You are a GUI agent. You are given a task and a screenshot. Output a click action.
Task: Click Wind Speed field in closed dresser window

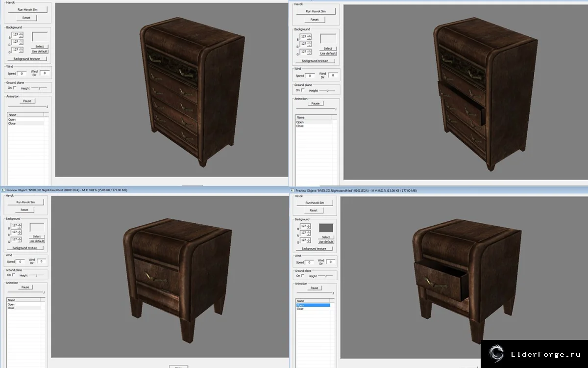(x=22, y=74)
